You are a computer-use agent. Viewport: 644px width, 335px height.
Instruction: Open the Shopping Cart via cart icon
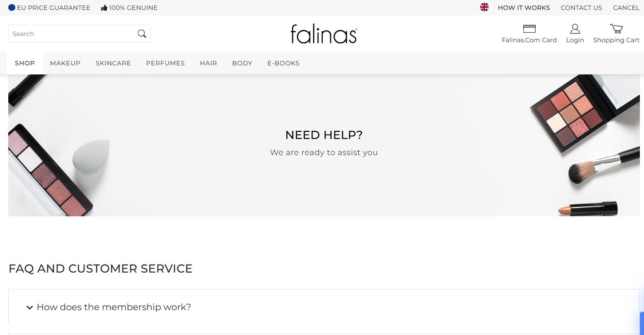(x=616, y=29)
